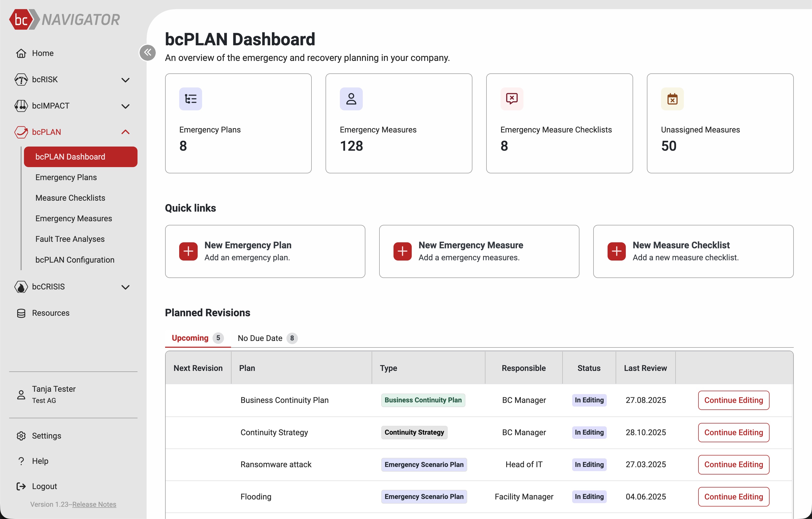Click the Home house icon
Viewport: 812px width, 519px height.
coord(21,53)
